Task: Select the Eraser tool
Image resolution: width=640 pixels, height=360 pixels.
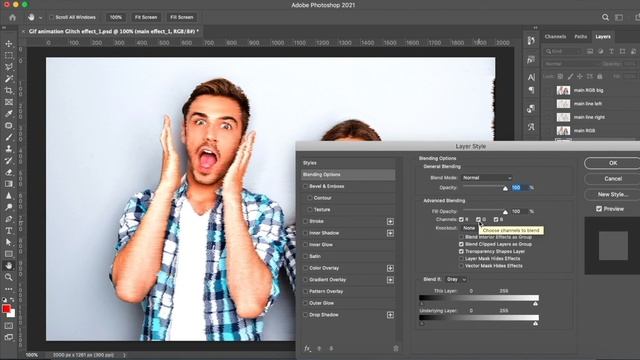Action: tap(9, 172)
